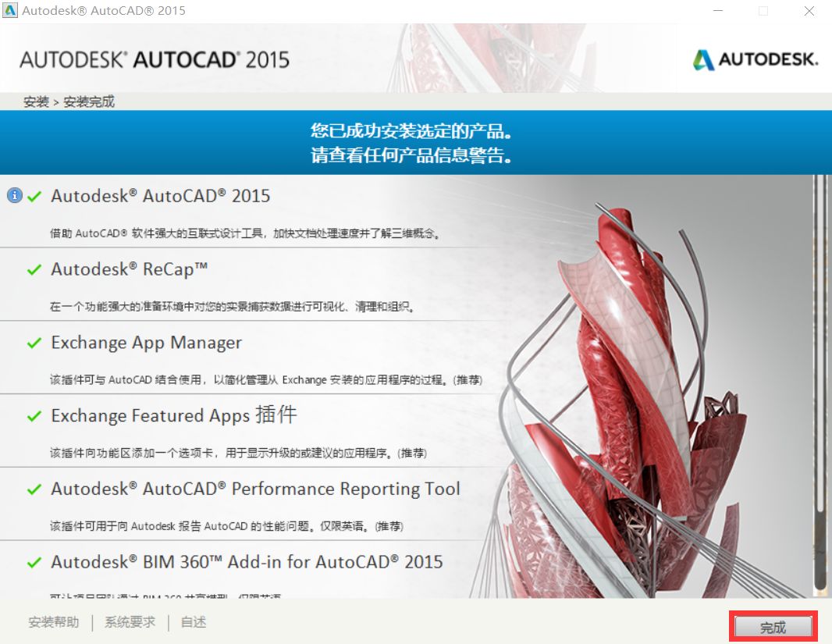The image size is (832, 644).
Task: Click the checkmark beside Performance Reporting Tool
Action: pyautogui.click(x=34, y=489)
